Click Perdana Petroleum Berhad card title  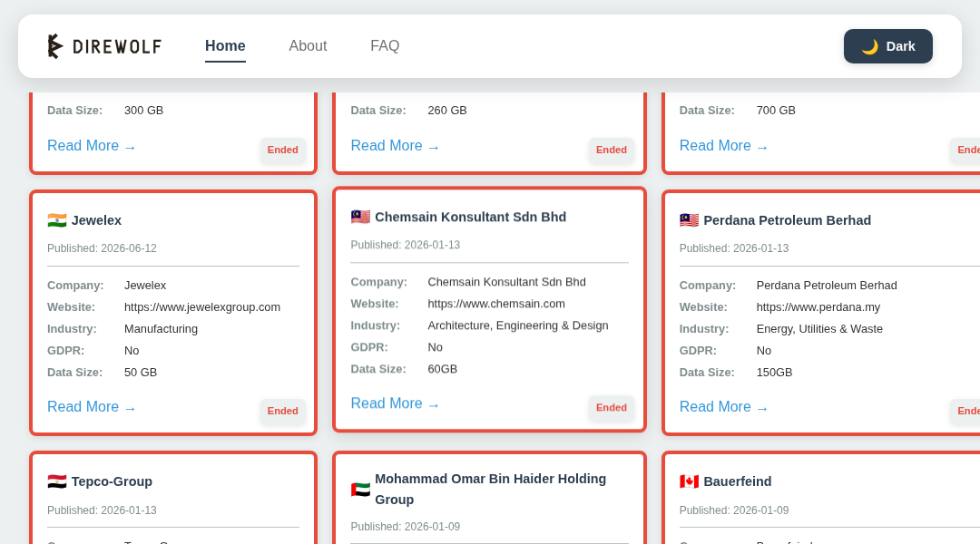(788, 220)
